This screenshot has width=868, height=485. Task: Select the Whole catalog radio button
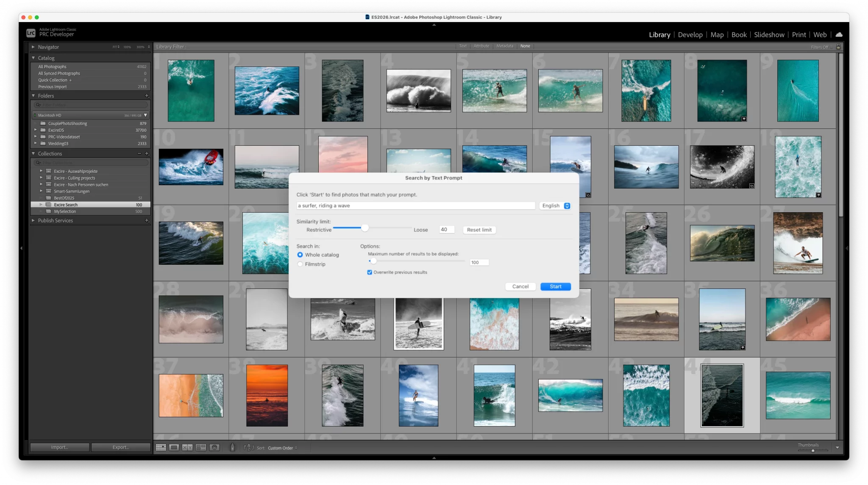pyautogui.click(x=300, y=255)
